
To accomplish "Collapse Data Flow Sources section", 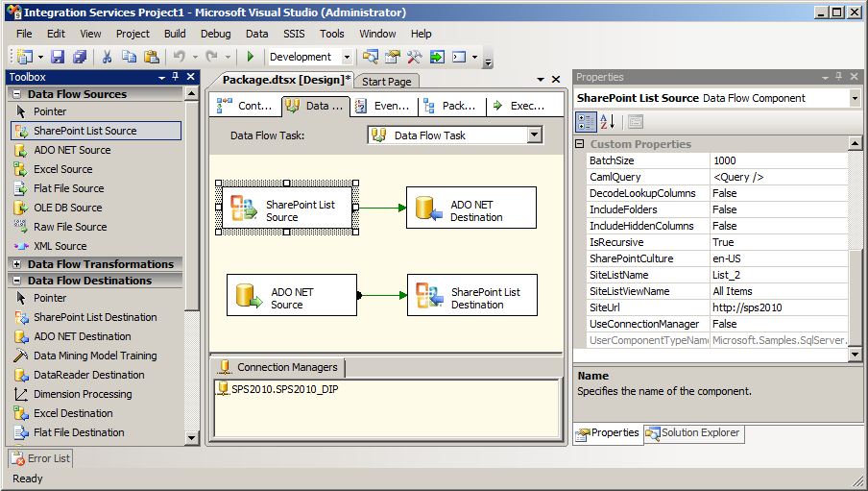I will (16, 94).
